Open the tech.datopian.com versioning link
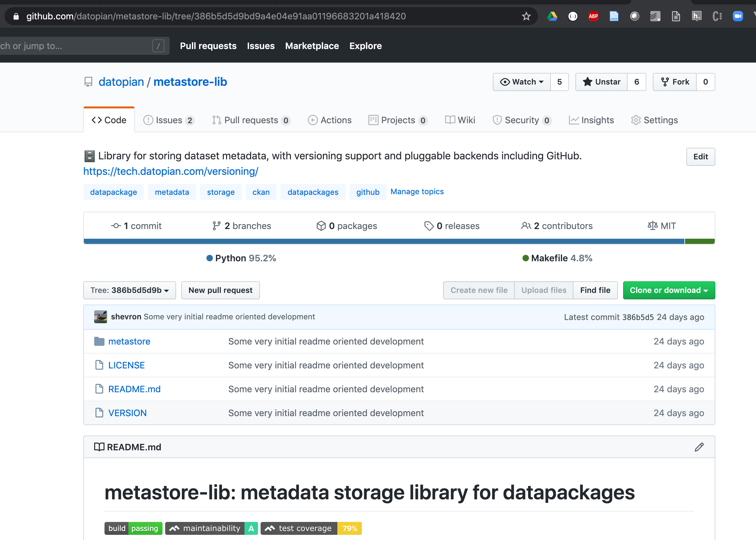 pyautogui.click(x=171, y=171)
